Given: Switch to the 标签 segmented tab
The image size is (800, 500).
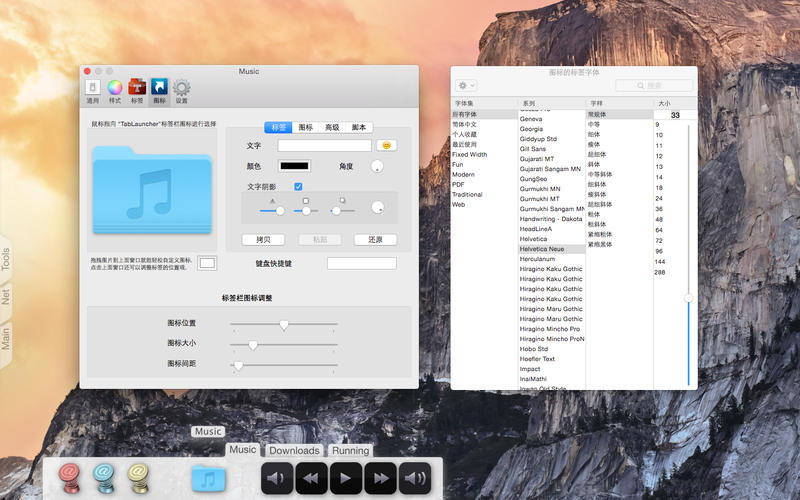Looking at the screenshot, I should pos(279,127).
